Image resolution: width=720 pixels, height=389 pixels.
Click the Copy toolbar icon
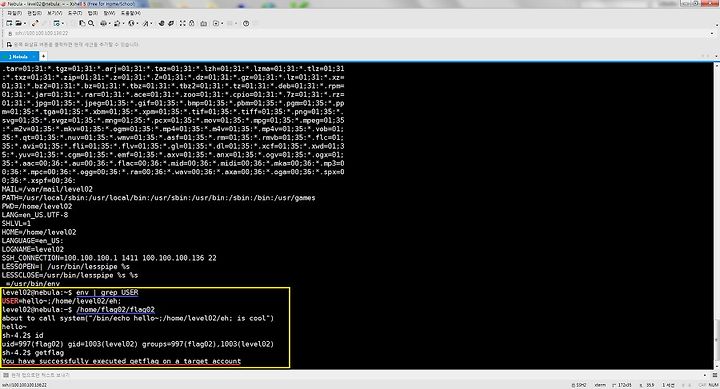(x=82, y=23)
